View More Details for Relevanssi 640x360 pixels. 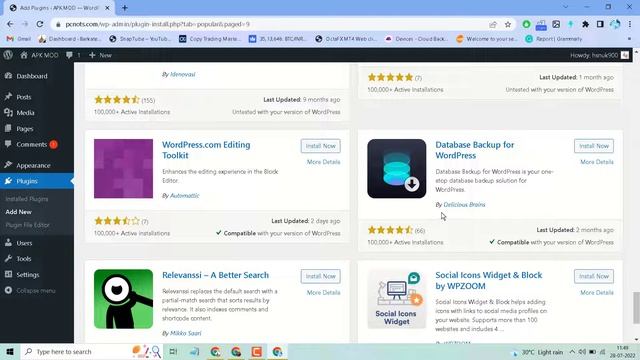[x=323, y=293]
